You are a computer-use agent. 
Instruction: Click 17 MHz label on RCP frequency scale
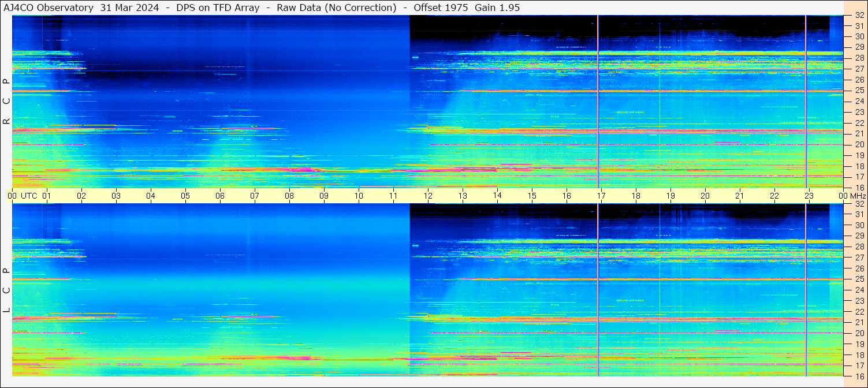[x=859, y=177]
